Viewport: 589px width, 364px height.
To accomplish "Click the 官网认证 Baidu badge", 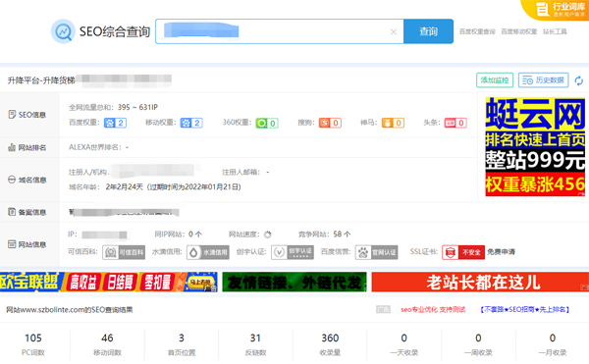I will (376, 252).
